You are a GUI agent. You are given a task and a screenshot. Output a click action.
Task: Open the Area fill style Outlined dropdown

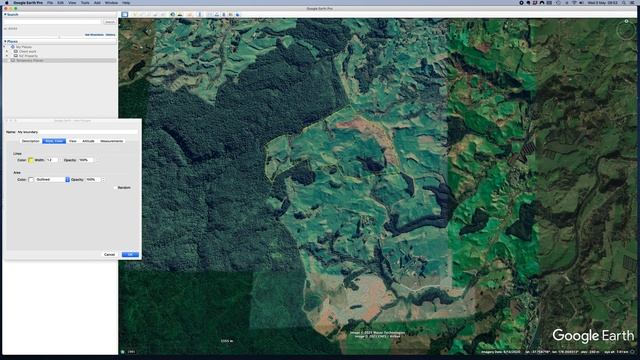(53, 180)
